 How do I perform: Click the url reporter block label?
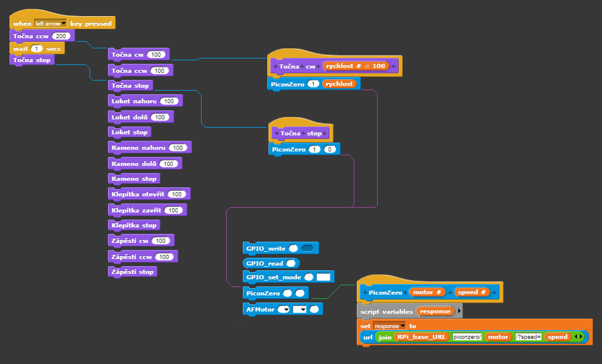point(368,337)
